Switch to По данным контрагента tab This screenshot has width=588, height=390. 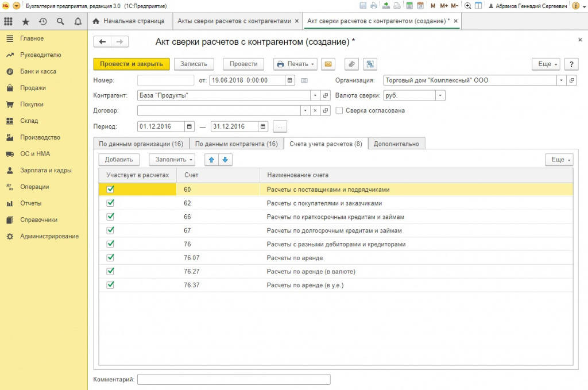point(237,144)
